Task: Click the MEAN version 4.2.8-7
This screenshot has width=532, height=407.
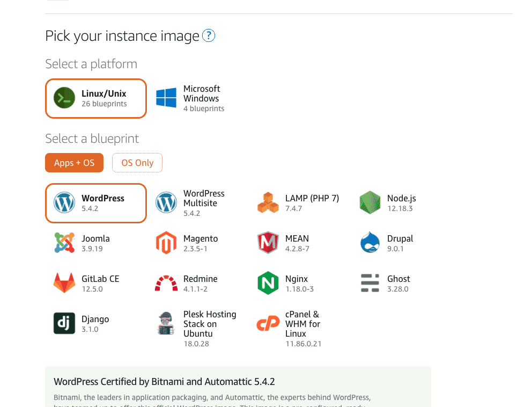Action: (297, 249)
